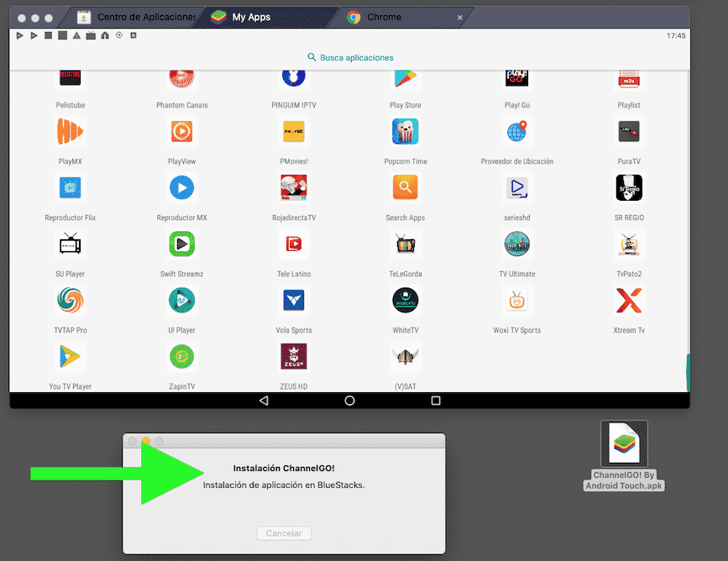Open Vola Sports

coord(293,300)
